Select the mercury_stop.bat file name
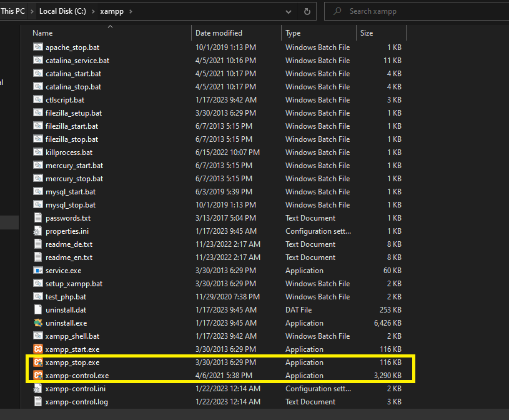This screenshot has height=420, width=509. click(74, 179)
